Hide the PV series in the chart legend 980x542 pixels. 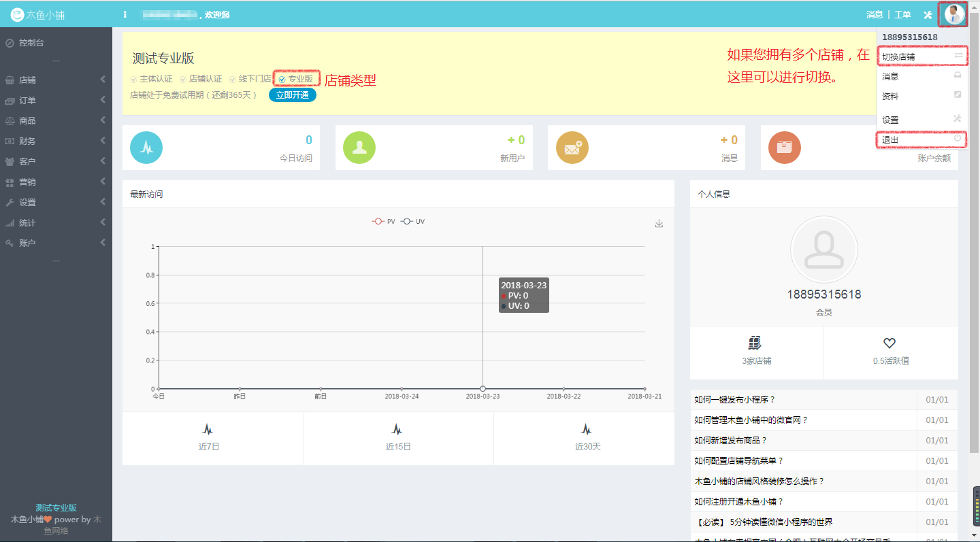click(x=381, y=220)
